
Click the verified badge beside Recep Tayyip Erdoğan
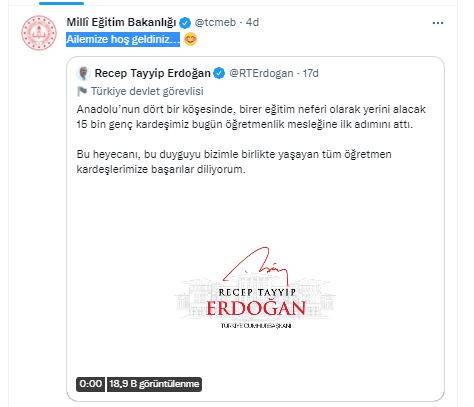click(x=219, y=73)
